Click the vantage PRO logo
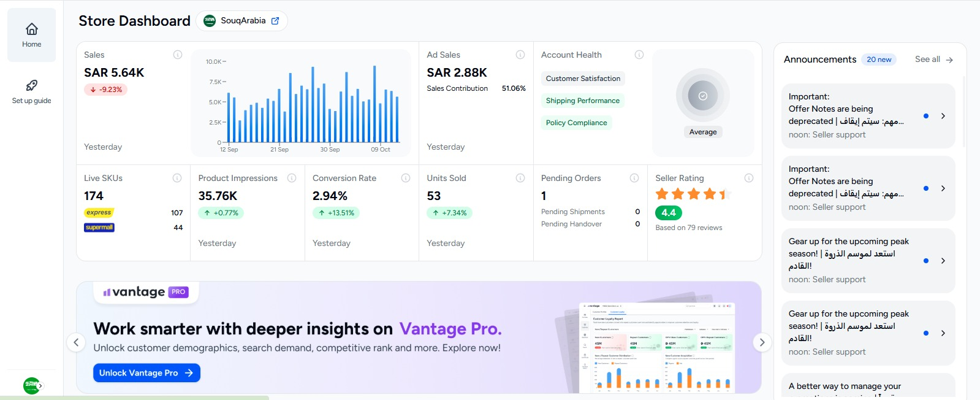Screen dimensions: 980x400 [146, 292]
